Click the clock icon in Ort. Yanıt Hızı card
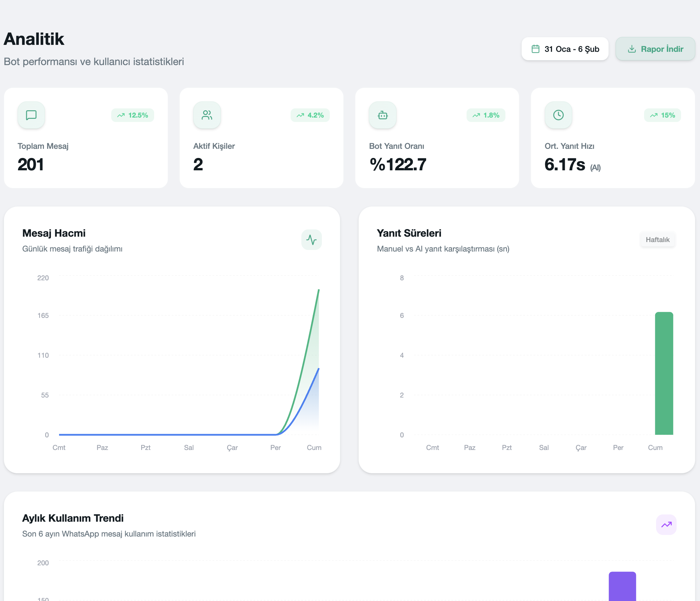Screen dimensions: 700x601 click(x=558, y=115)
